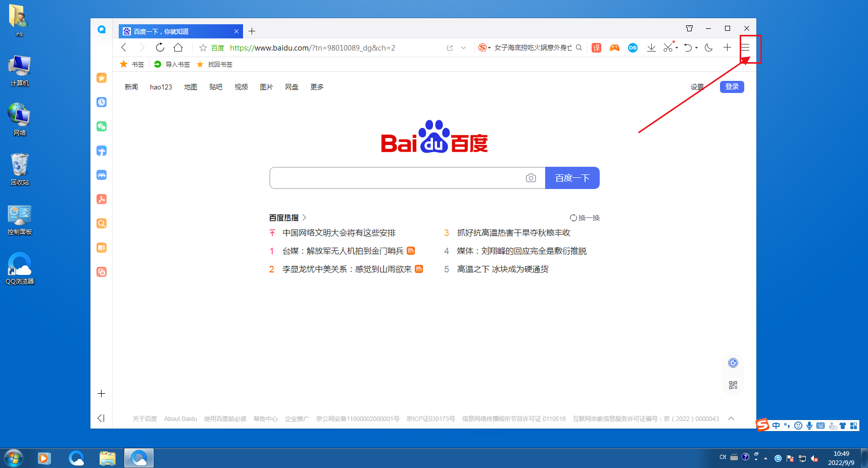The image size is (868, 468).
Task: Open Baidu 设置 settings menu
Action: (x=697, y=87)
